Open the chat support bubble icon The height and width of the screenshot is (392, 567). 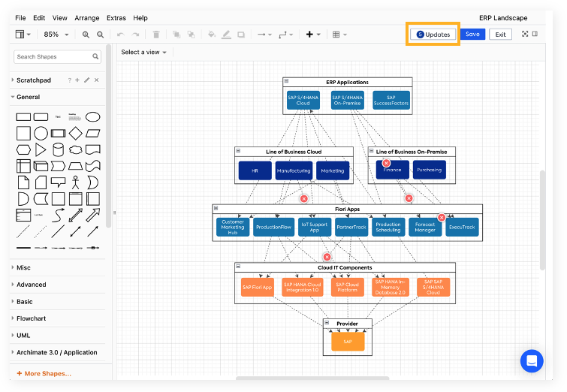click(532, 361)
